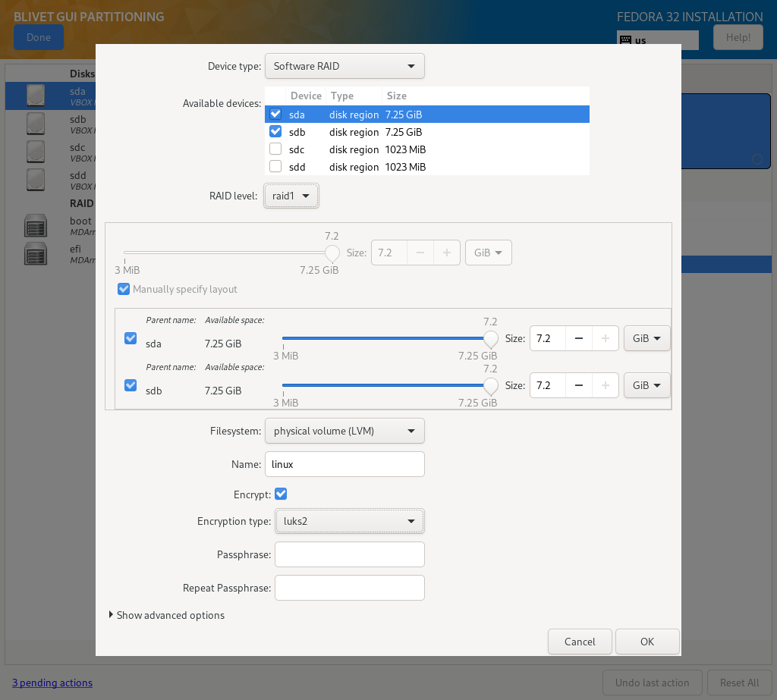Select the boot RAID array icon

(x=36, y=225)
